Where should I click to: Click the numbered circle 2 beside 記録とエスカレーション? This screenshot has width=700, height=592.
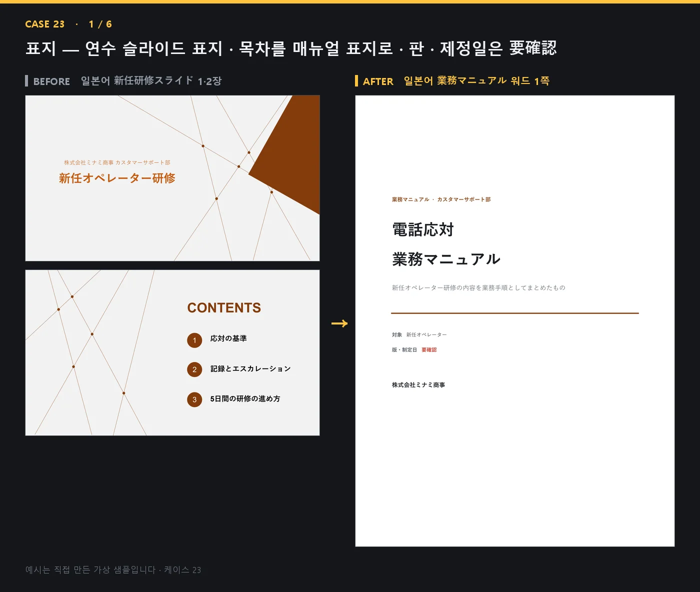(194, 369)
